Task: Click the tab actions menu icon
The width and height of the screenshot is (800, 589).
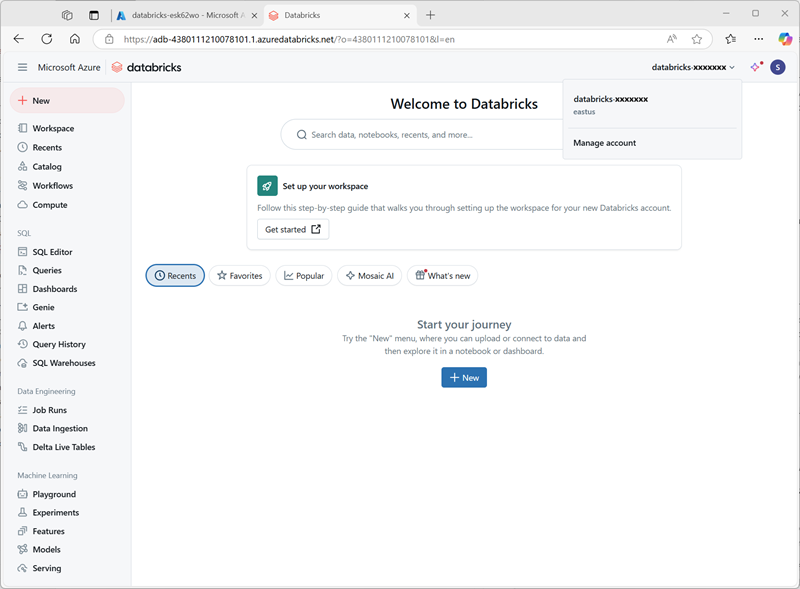Action: click(x=94, y=15)
